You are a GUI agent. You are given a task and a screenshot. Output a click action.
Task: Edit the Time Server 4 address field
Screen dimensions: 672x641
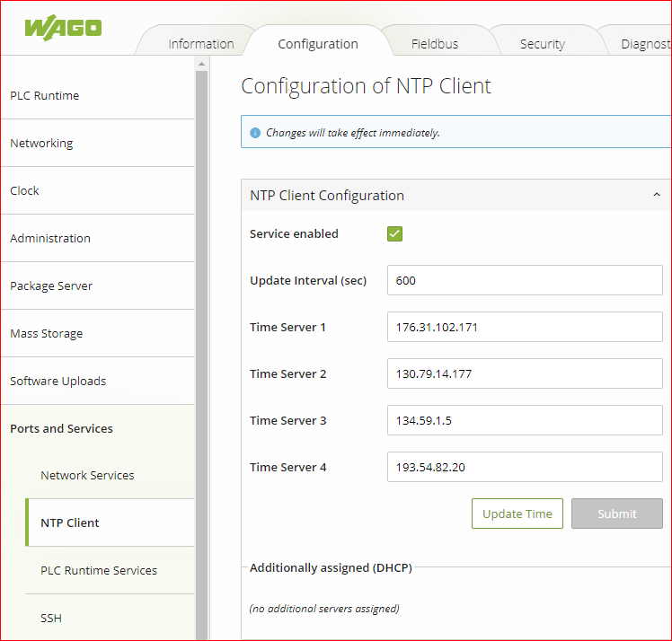pos(524,467)
